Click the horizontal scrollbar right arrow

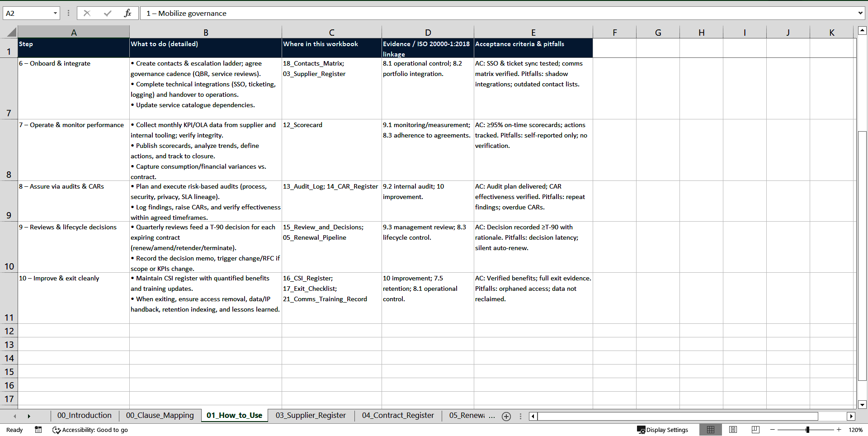pyautogui.click(x=851, y=416)
